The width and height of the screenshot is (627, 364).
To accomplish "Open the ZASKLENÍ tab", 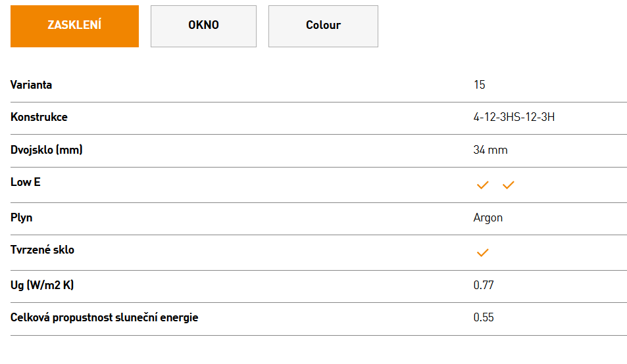I will 74,26.
